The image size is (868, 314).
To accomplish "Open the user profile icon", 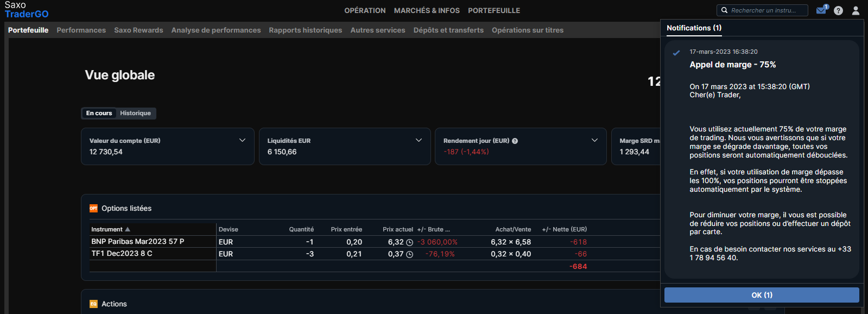I will click(x=856, y=10).
